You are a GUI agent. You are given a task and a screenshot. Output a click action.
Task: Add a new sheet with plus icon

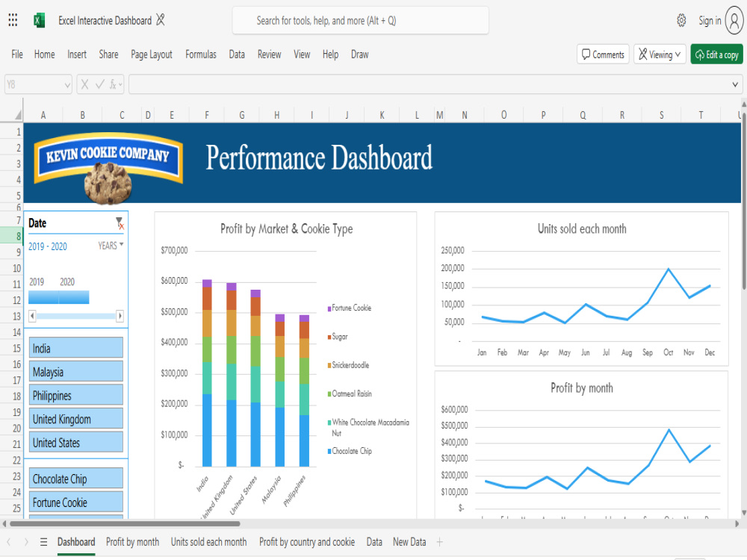[x=440, y=542]
